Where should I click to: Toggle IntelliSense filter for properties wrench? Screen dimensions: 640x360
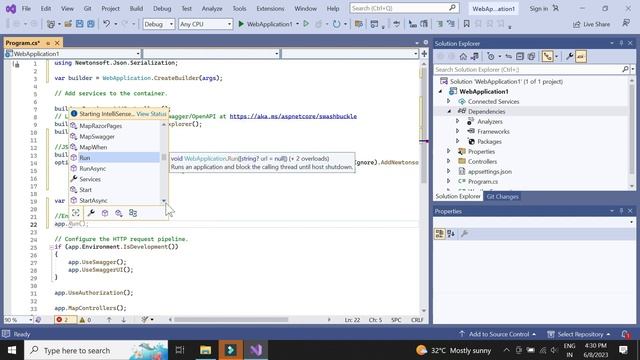tap(91, 213)
